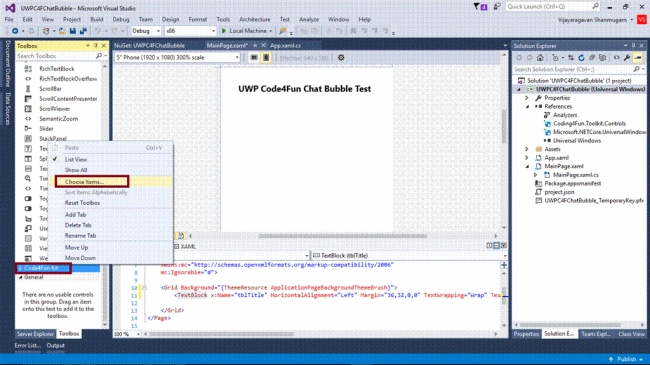Select Add Tab in context menu
Viewport: 650px width, 365px height.
point(75,215)
